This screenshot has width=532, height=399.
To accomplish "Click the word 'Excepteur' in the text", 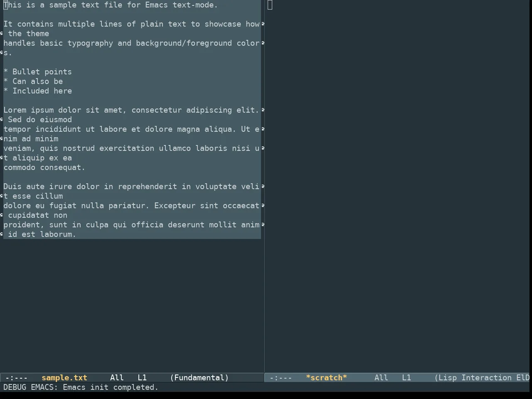I will 175,206.
